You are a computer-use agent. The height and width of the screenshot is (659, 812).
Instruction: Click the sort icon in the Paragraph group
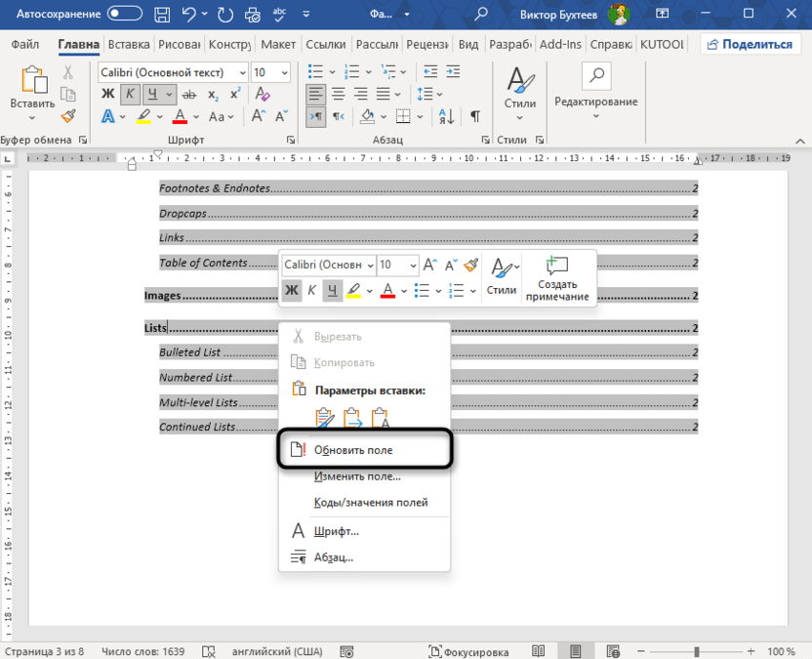445,115
